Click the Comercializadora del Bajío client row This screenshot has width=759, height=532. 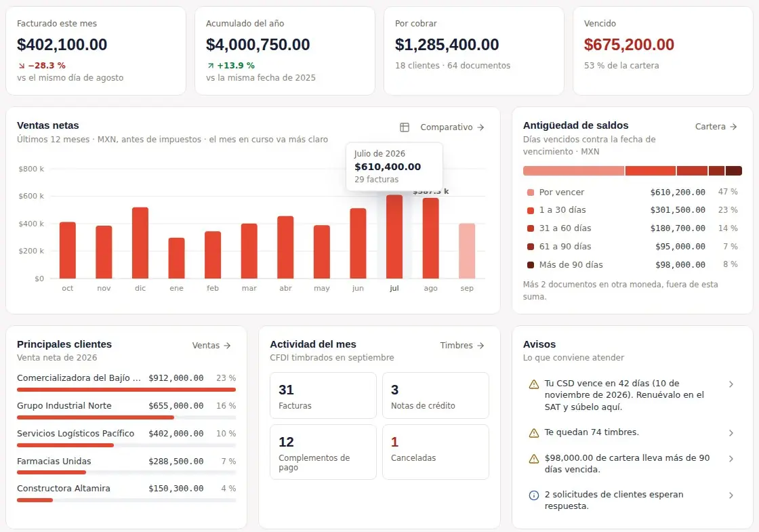[126, 382]
